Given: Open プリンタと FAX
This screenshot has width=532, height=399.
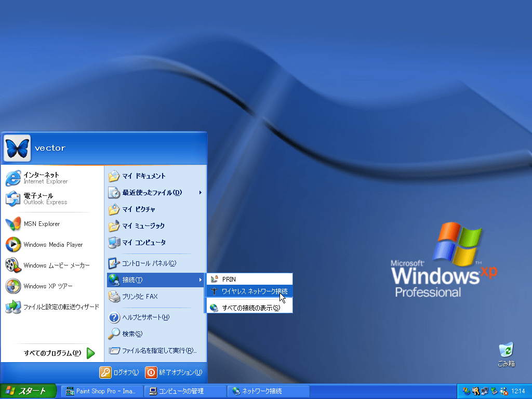Looking at the screenshot, I should (155, 297).
